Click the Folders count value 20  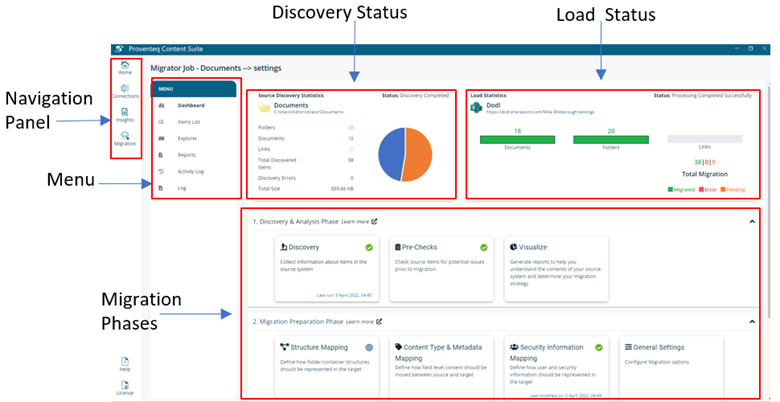click(x=351, y=127)
